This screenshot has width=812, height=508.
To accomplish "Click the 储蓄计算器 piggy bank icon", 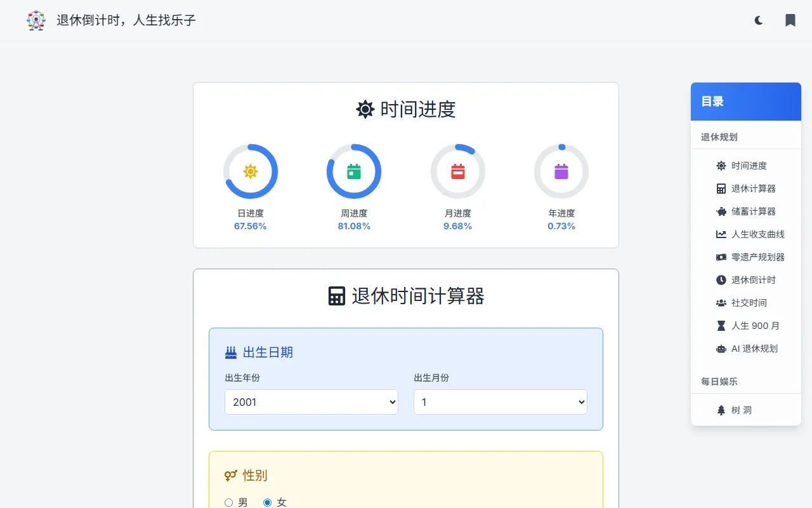I will pyautogui.click(x=721, y=211).
